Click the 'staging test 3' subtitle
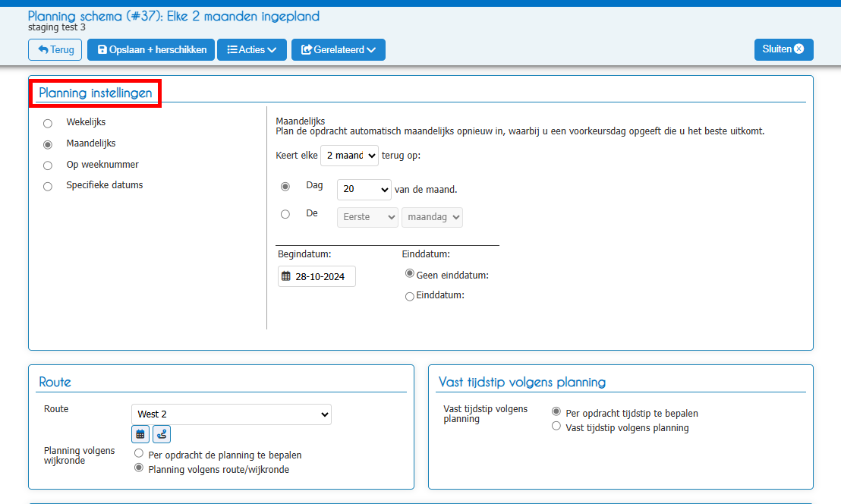 (x=57, y=27)
